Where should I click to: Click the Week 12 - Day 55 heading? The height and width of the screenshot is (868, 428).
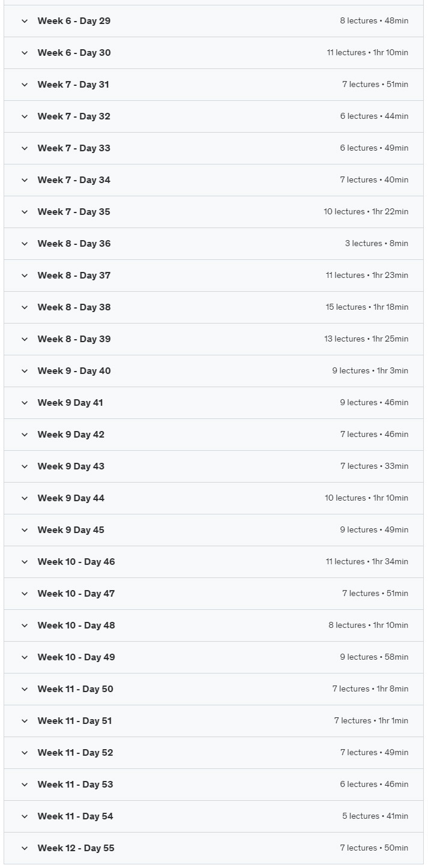point(76,848)
